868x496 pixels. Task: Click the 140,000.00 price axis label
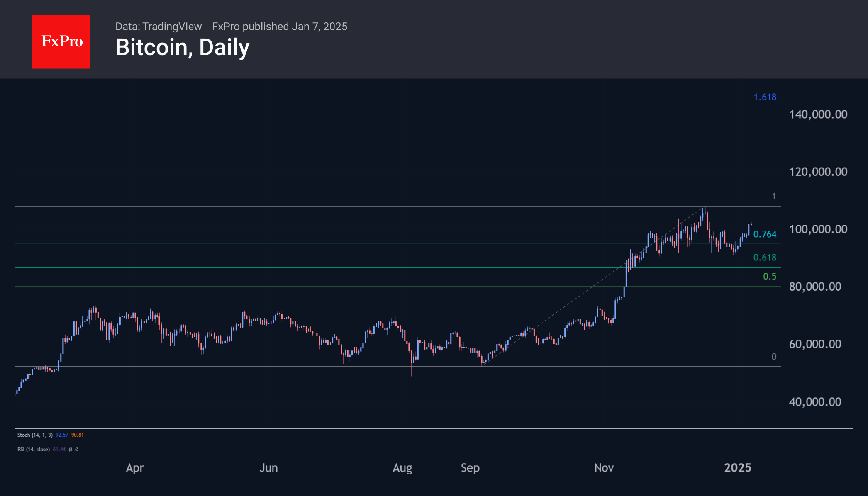coord(818,114)
